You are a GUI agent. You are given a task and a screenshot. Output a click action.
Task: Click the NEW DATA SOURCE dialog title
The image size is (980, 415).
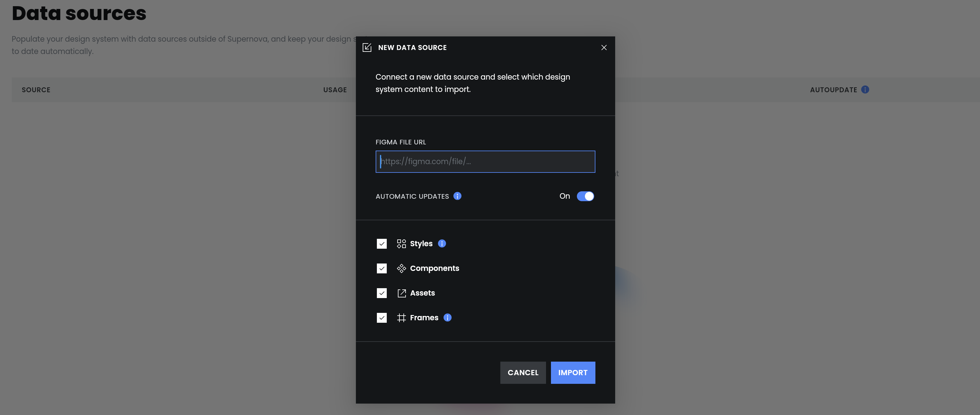click(412, 48)
